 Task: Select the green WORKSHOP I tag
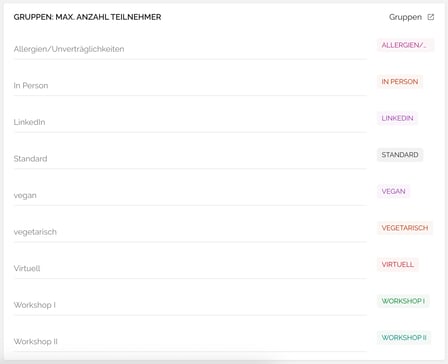pos(403,301)
